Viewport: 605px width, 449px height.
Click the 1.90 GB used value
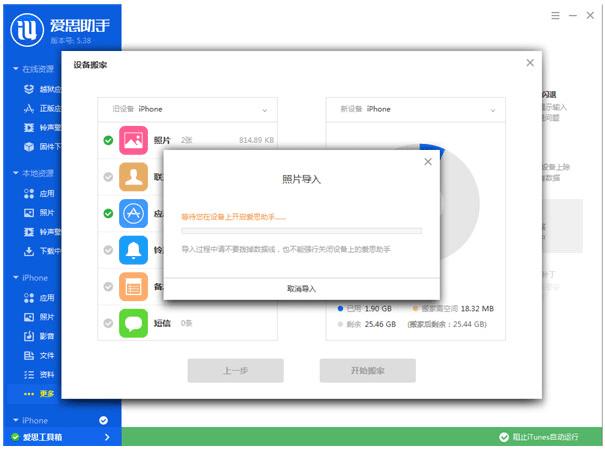click(378, 309)
